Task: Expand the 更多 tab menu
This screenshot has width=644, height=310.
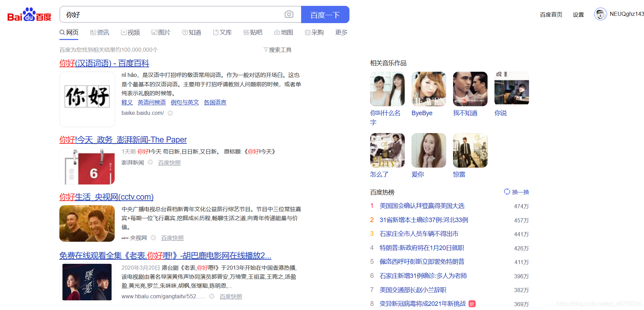Action: click(x=342, y=32)
